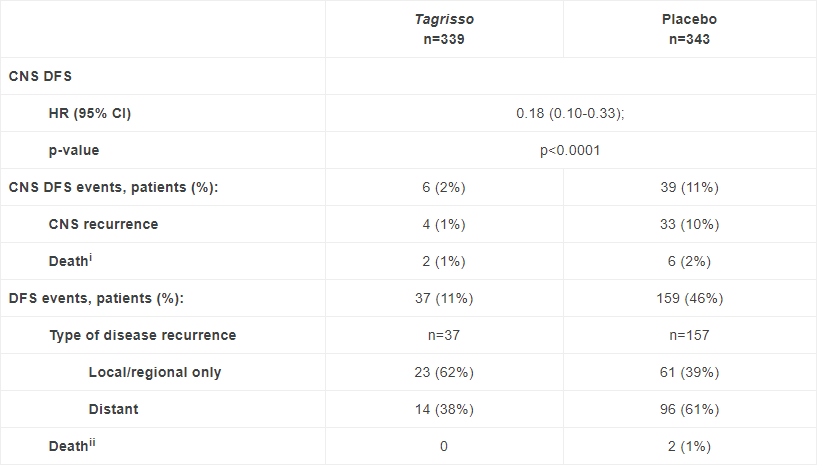Select the hazard ratio value 0.18 (0.10-0.33)

(x=571, y=113)
